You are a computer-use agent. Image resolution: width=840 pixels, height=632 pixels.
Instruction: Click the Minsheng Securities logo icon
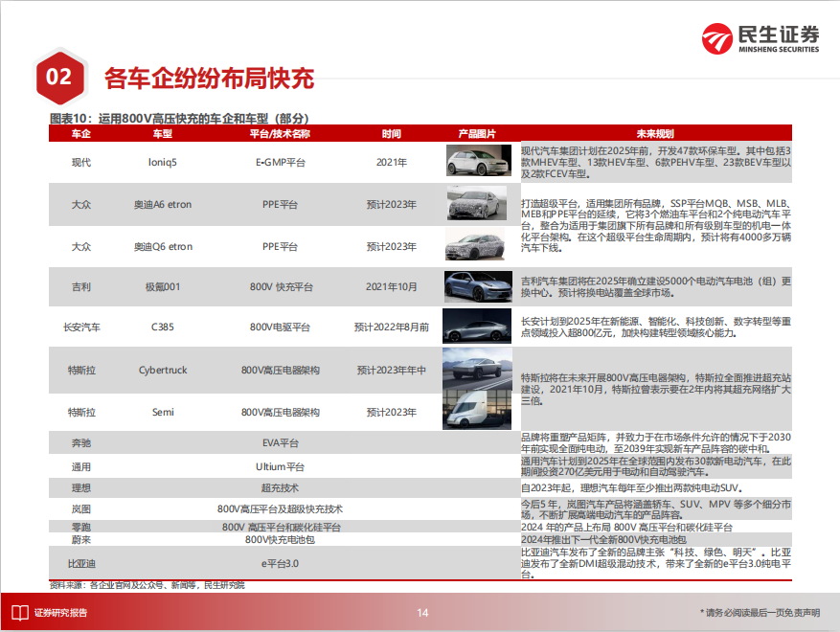pos(716,38)
